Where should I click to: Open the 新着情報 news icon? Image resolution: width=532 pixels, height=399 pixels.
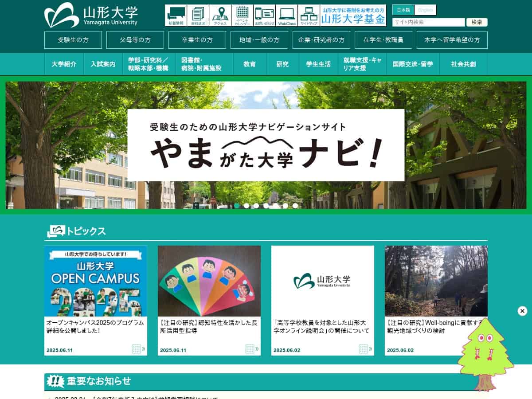(x=176, y=16)
